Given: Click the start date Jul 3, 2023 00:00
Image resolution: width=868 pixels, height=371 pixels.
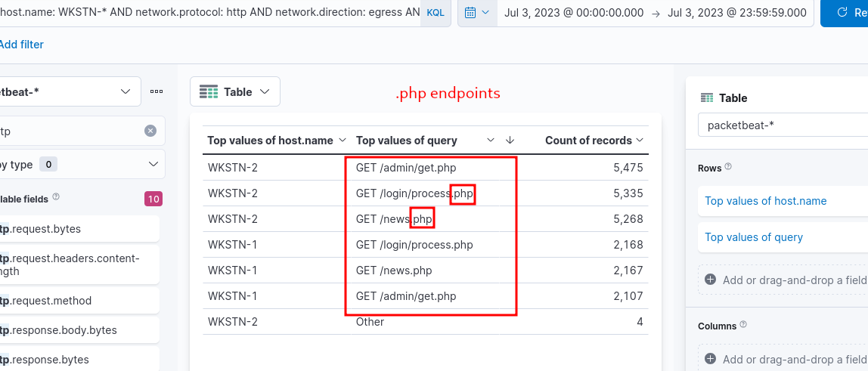Looking at the screenshot, I should coord(574,13).
